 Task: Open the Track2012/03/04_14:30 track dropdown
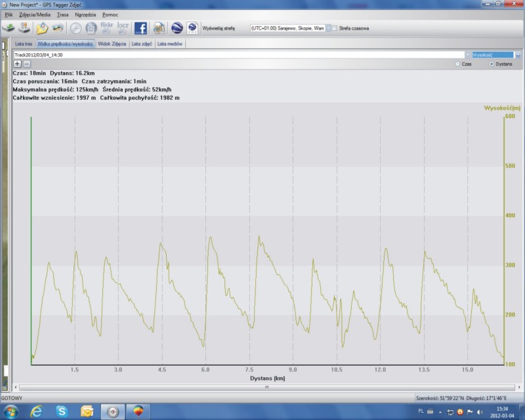467,54
